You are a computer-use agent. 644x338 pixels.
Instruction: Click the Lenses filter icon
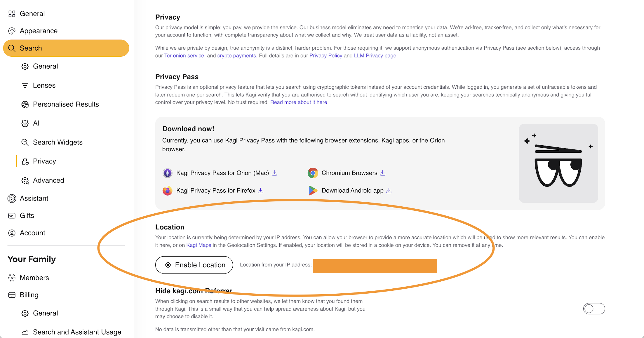coord(25,86)
